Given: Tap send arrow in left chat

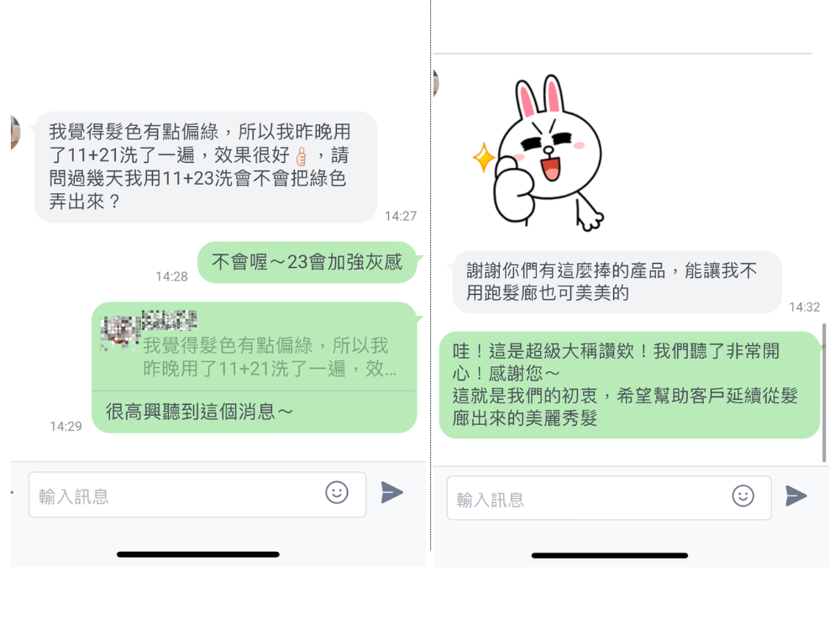Looking at the screenshot, I should coord(391,492).
